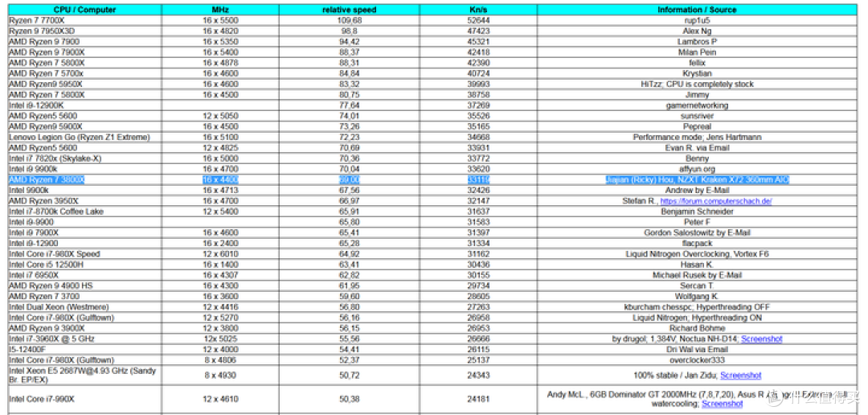Viewport: 868px width, 415px height.
Task: Open the forum.computerschach.de link
Action: pyautogui.click(x=716, y=200)
